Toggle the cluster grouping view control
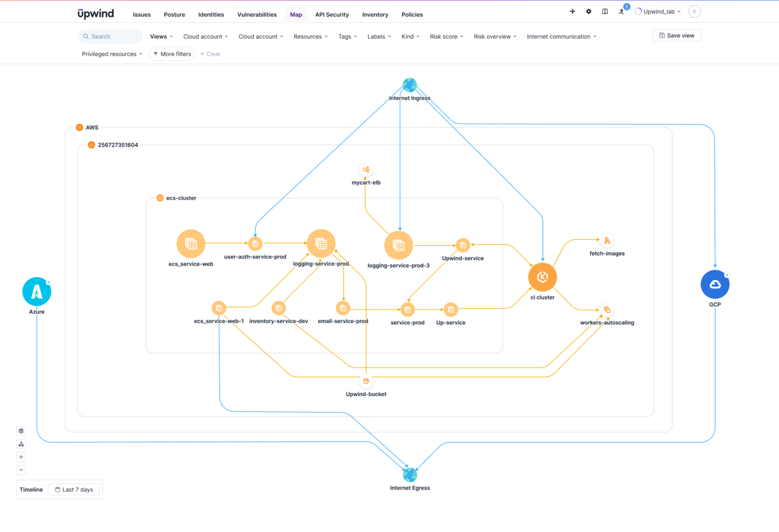 pos(21,443)
